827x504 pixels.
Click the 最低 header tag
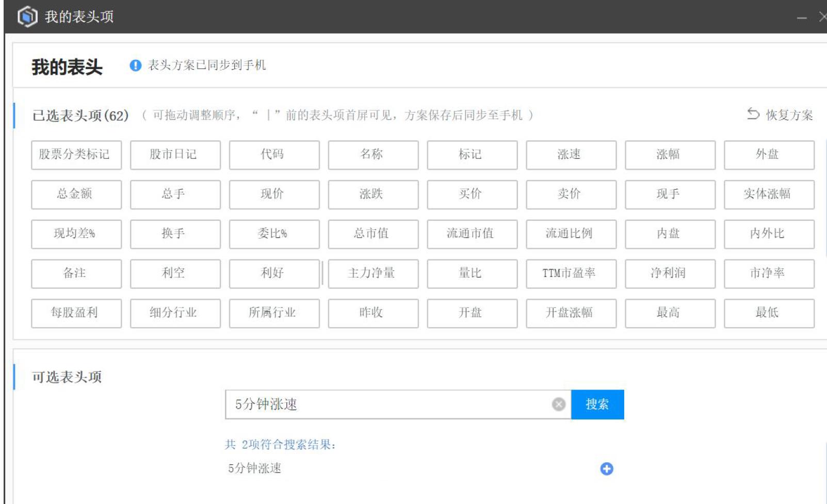click(x=769, y=313)
